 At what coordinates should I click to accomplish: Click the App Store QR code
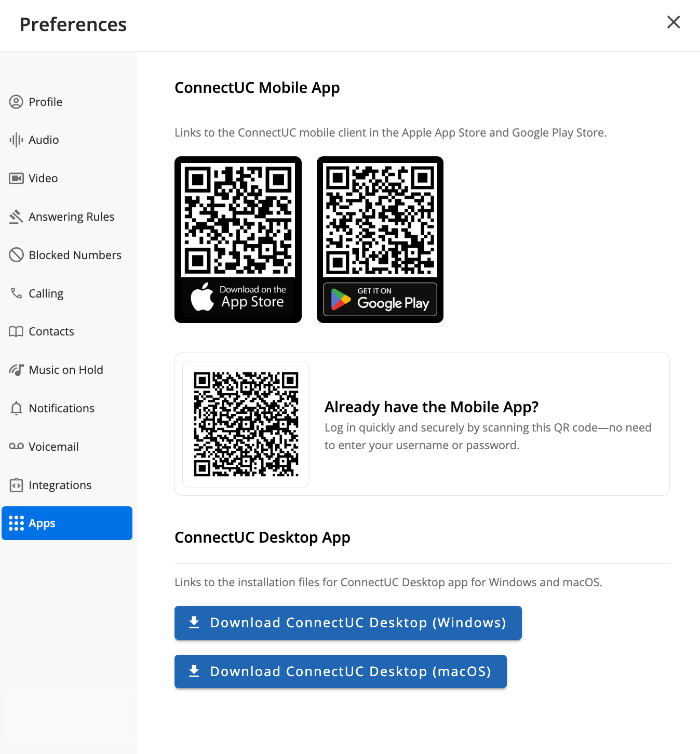(238, 220)
